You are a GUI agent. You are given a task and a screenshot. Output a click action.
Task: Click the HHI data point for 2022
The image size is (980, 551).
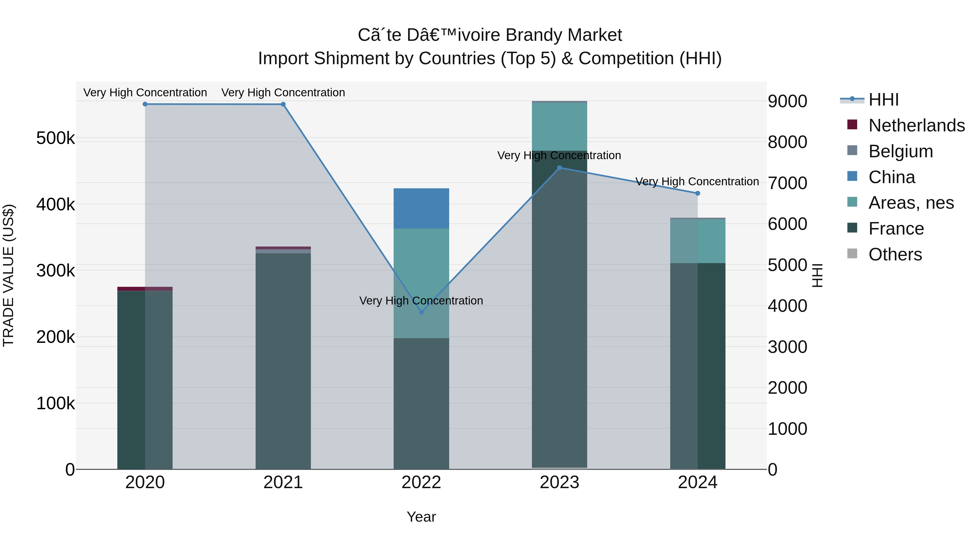(x=421, y=312)
